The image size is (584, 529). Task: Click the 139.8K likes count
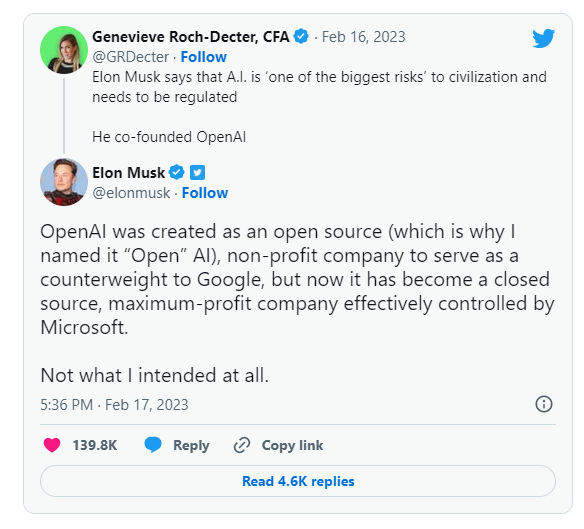coord(95,445)
